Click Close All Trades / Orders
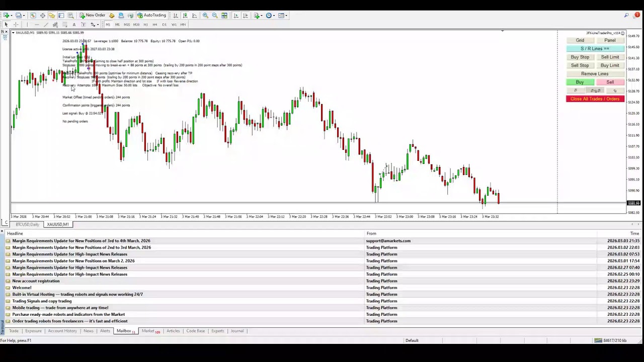This screenshot has height=362, width=644. (595, 99)
